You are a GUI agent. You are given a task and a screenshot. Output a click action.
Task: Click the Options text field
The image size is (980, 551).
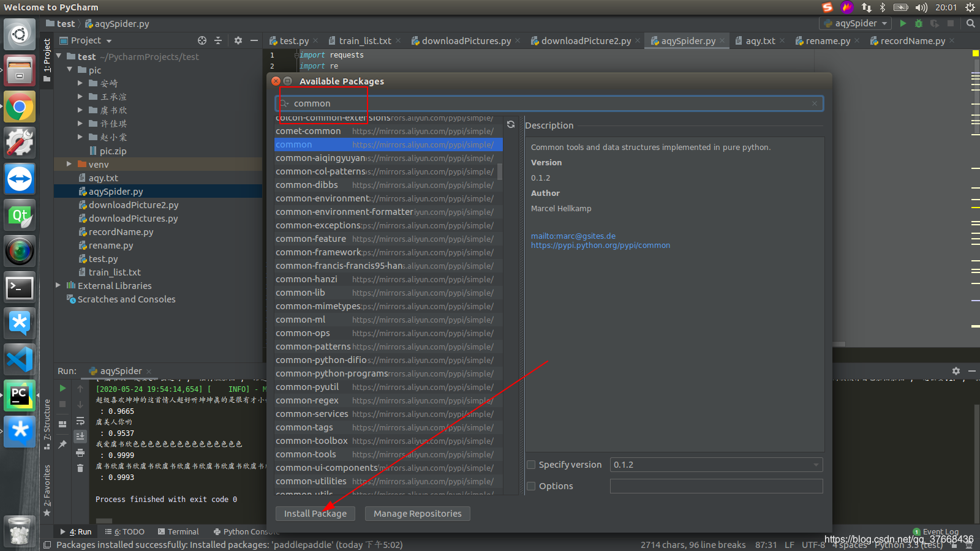coord(716,486)
